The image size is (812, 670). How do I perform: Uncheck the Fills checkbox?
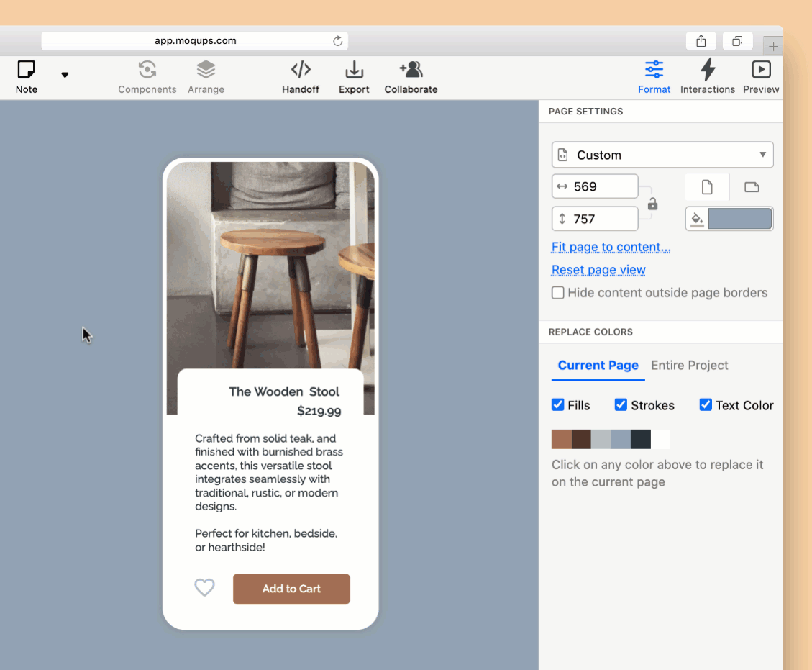coord(558,405)
